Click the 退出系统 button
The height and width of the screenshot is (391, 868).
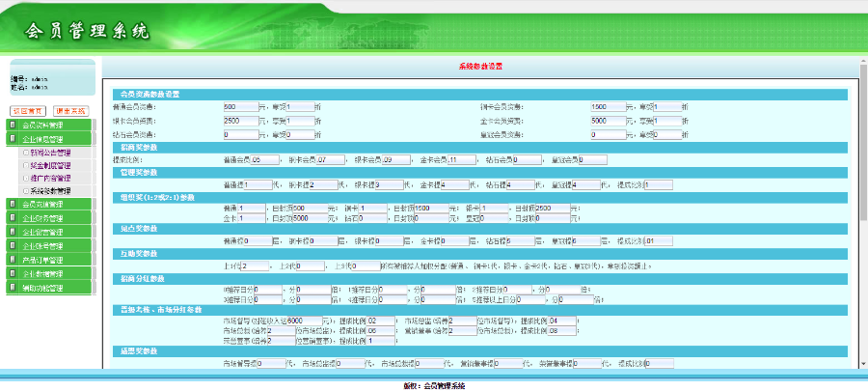point(70,111)
